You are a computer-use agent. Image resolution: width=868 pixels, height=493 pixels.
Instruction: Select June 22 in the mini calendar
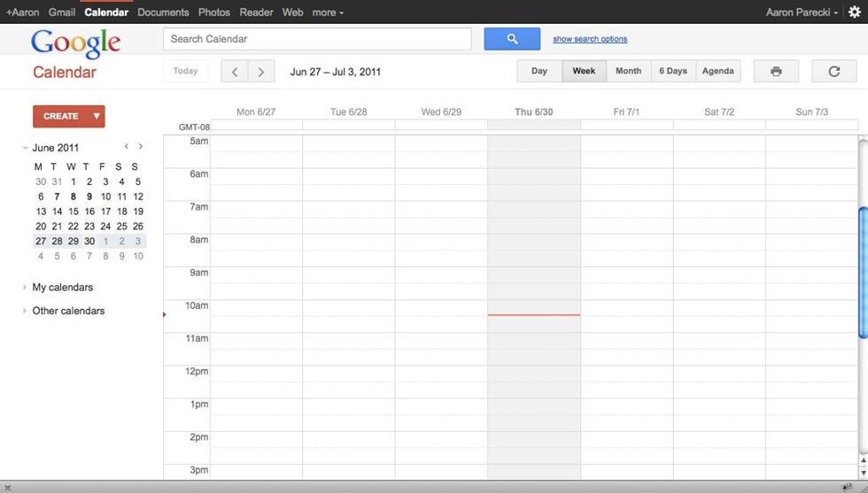click(73, 227)
